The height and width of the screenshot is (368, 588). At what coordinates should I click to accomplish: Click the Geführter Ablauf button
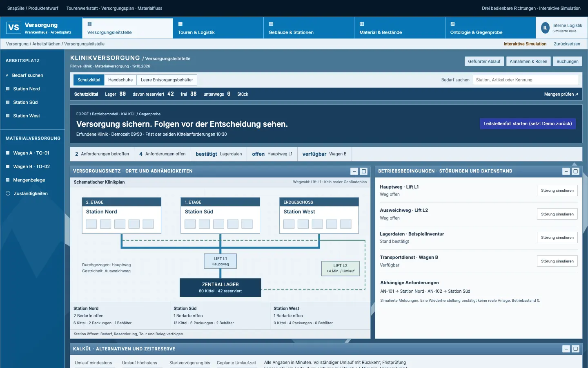pos(484,61)
